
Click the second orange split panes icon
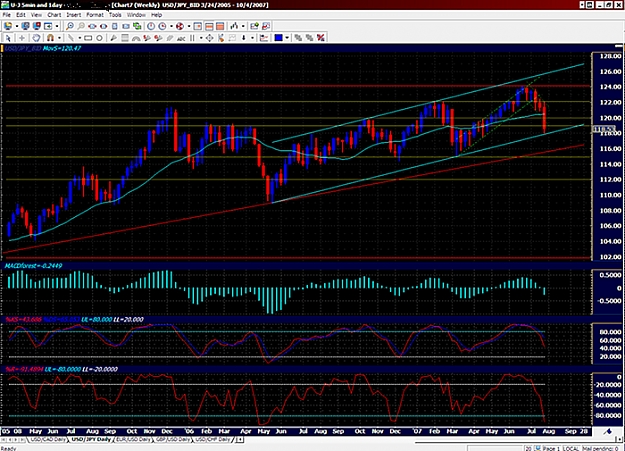220,26
